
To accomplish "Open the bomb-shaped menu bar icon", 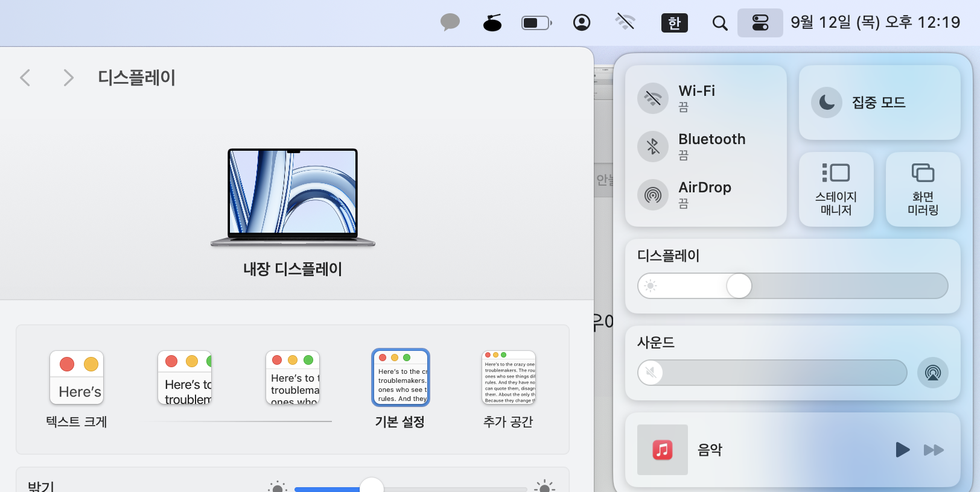I will 492,23.
